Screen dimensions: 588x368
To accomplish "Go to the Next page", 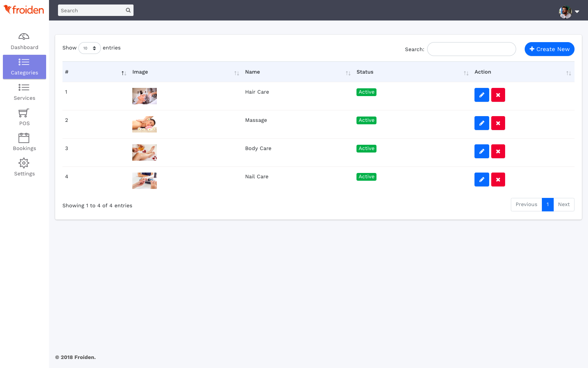I will (563, 204).
